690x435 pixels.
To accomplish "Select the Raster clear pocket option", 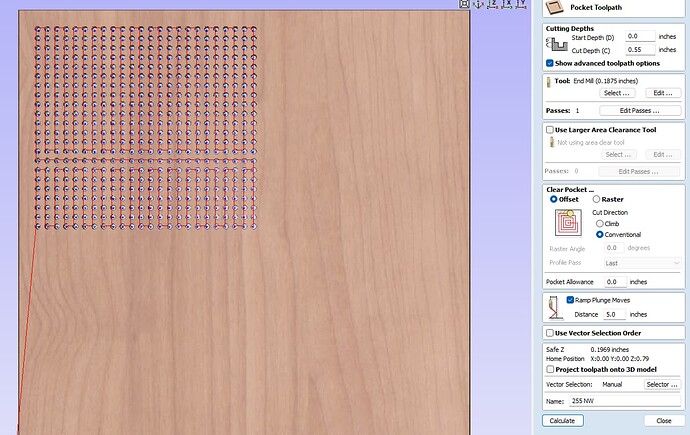I will tap(596, 199).
